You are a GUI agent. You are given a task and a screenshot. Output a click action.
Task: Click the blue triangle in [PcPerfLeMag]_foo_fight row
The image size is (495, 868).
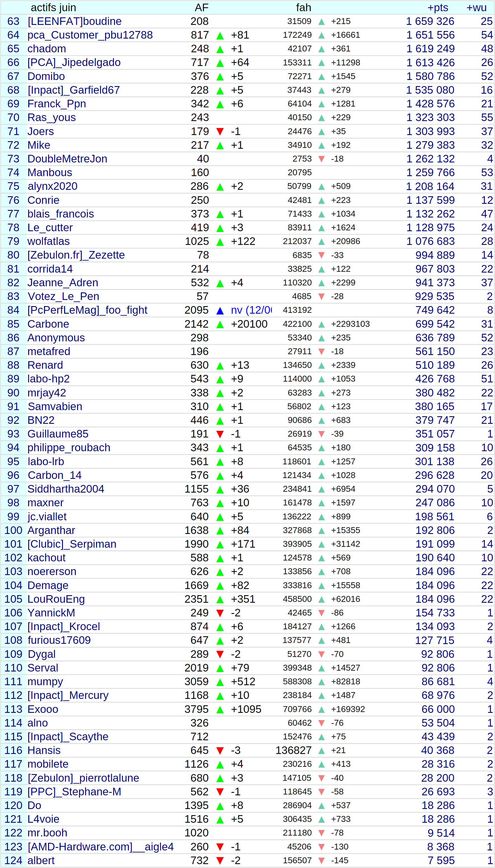coord(220,311)
